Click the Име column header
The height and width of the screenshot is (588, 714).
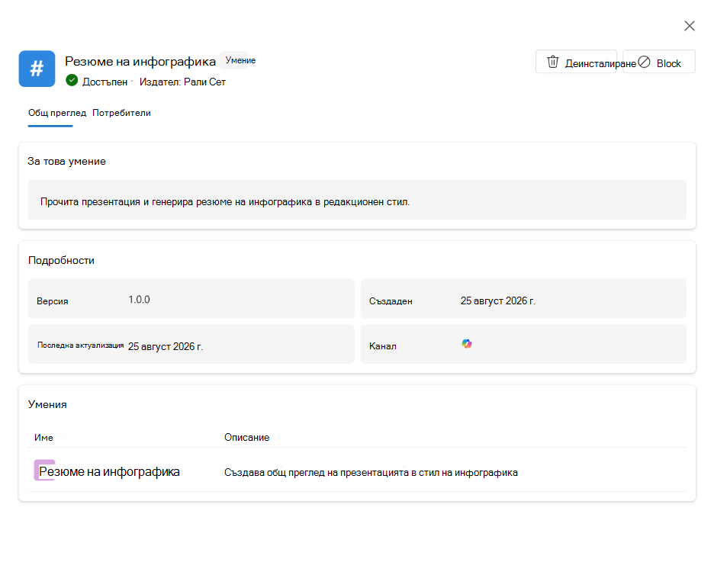pyautogui.click(x=43, y=437)
